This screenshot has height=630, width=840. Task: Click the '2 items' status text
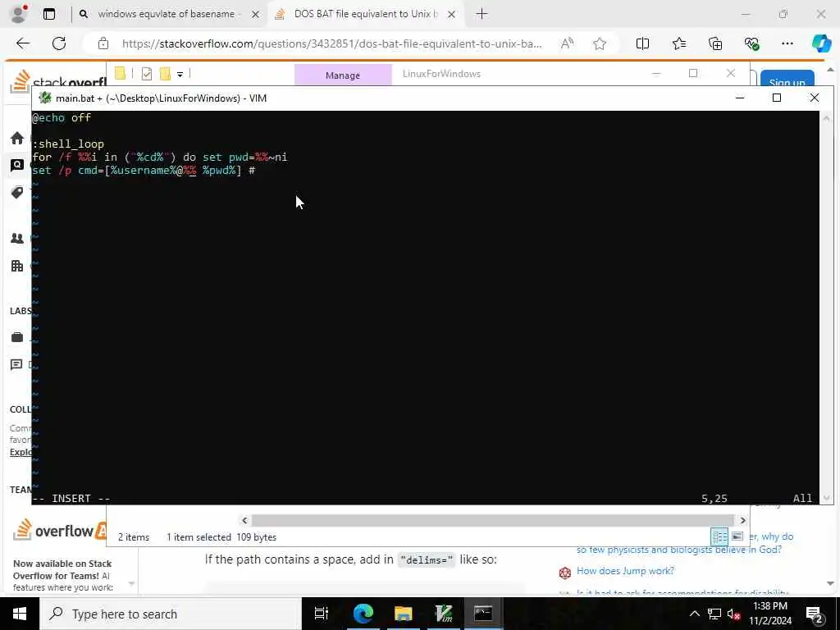click(x=134, y=536)
